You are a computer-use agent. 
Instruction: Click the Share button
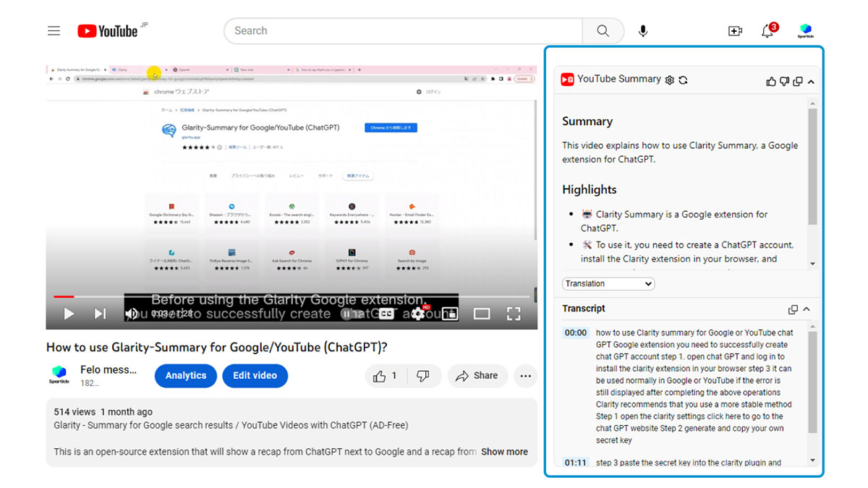pos(477,376)
